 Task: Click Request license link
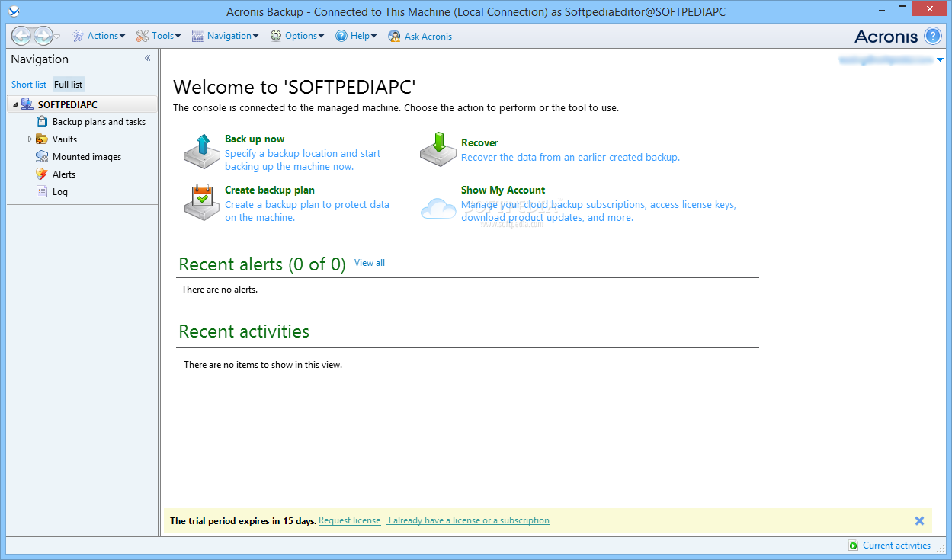pos(350,521)
